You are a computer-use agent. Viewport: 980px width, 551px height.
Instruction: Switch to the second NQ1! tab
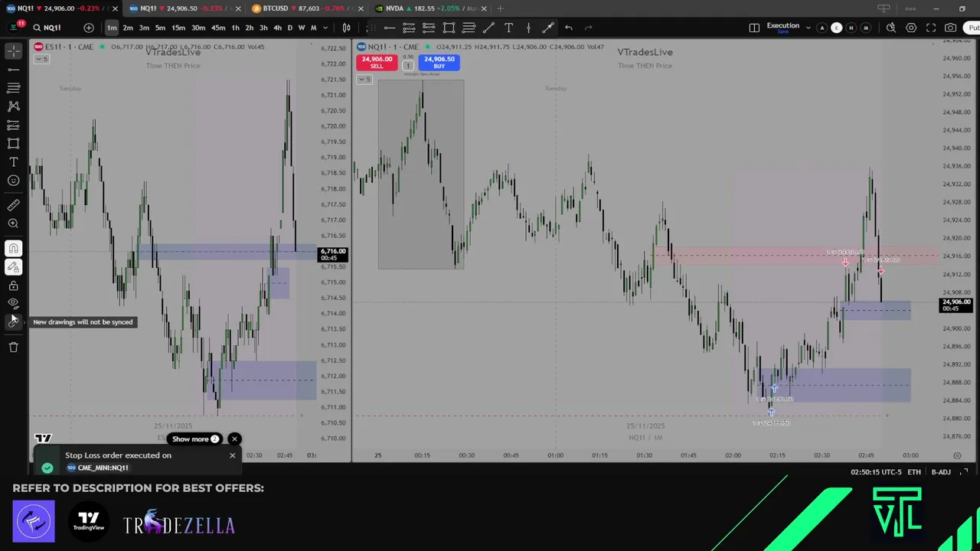tap(180, 8)
